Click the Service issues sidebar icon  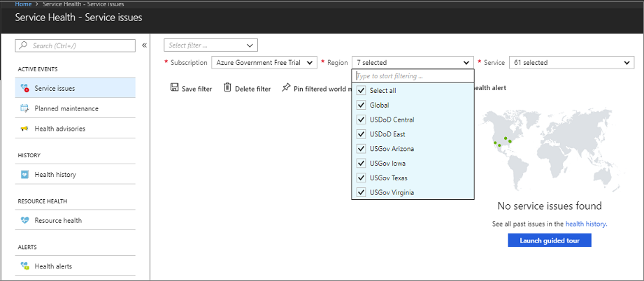(x=25, y=88)
